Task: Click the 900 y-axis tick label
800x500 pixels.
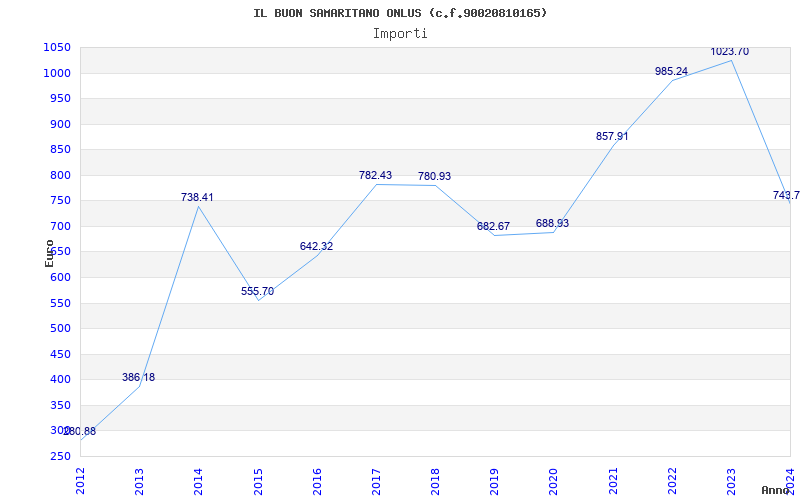Action: [x=60, y=124]
